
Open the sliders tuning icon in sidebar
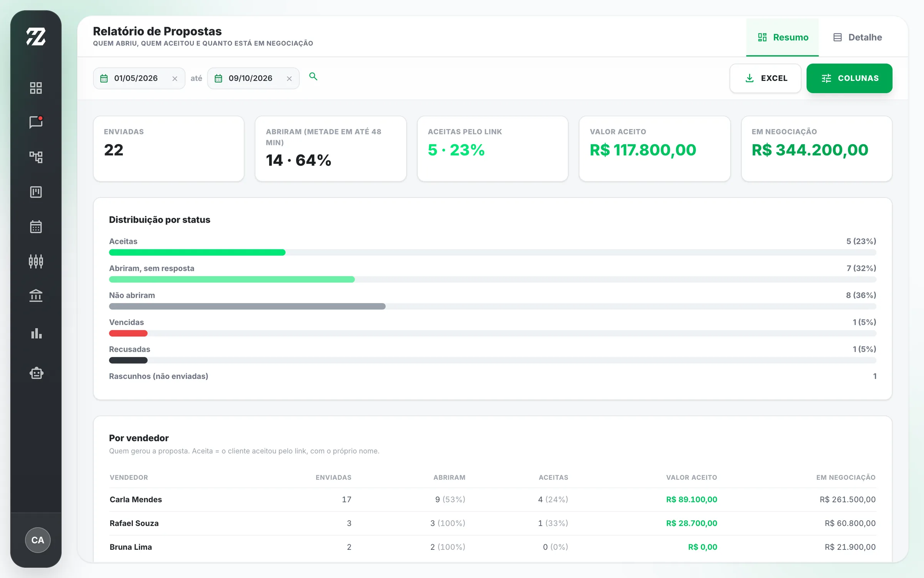(36, 261)
